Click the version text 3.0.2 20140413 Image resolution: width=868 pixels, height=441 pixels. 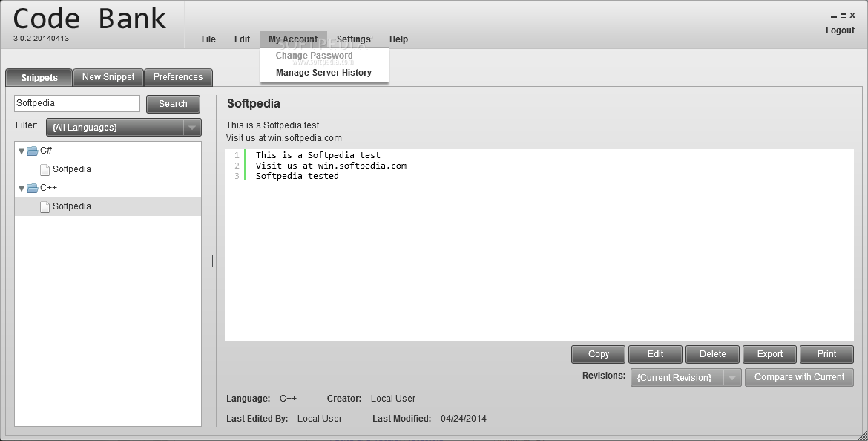pyautogui.click(x=41, y=39)
